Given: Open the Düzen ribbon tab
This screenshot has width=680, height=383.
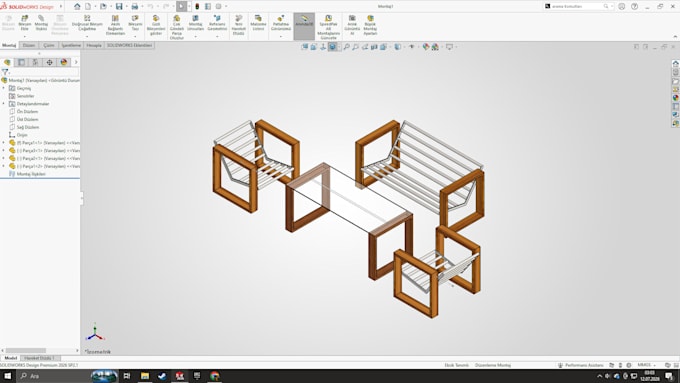Looking at the screenshot, I should tap(29, 46).
